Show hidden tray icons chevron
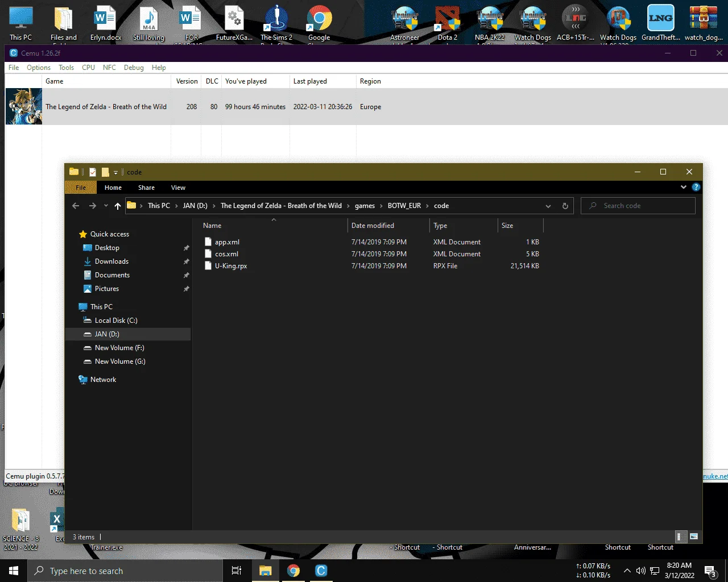This screenshot has height=582, width=728. coord(627,571)
